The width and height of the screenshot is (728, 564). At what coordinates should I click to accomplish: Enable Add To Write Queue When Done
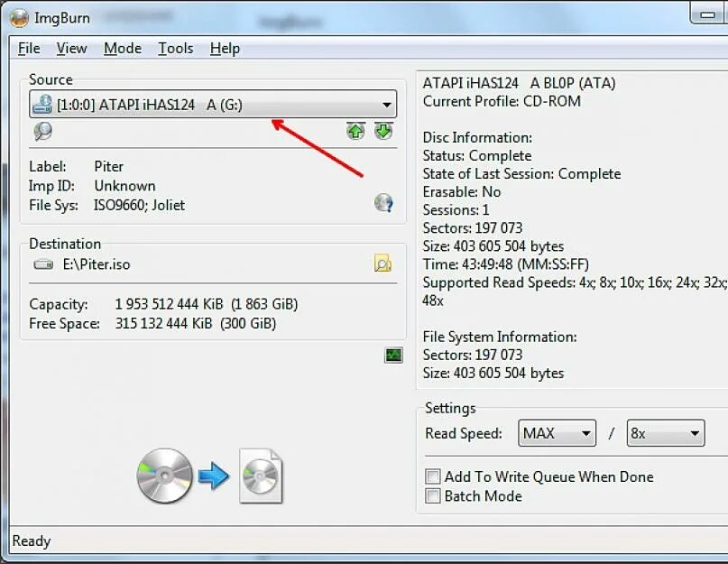click(x=433, y=476)
